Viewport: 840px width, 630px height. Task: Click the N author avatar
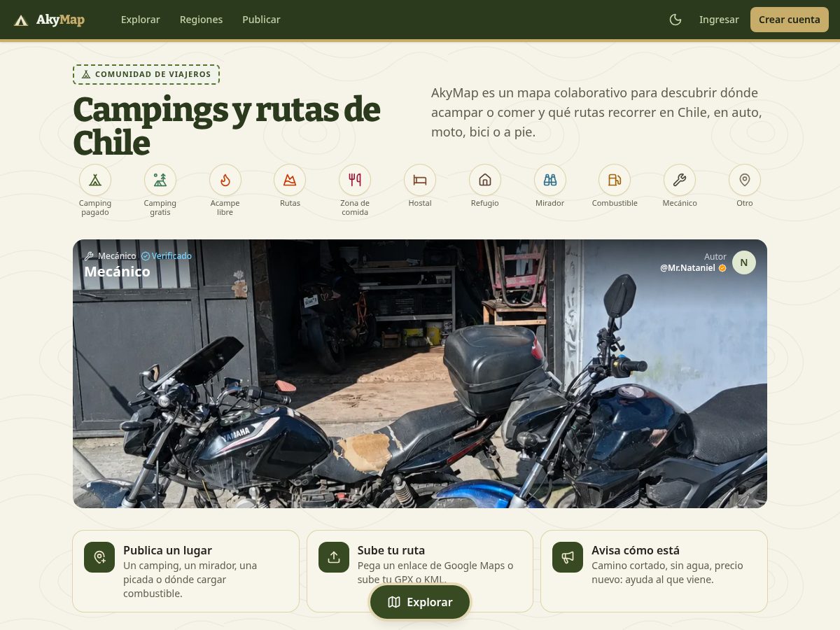pos(744,262)
